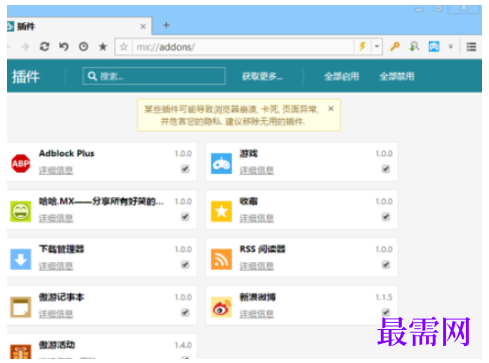Viewport: 489px width, 363px height.
Task: Open 收藏 plugin 详细信息 link
Action: (x=257, y=218)
